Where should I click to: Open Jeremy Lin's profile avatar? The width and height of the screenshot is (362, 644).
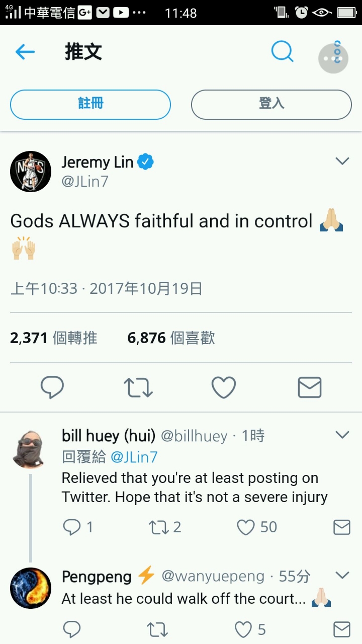coord(31,171)
